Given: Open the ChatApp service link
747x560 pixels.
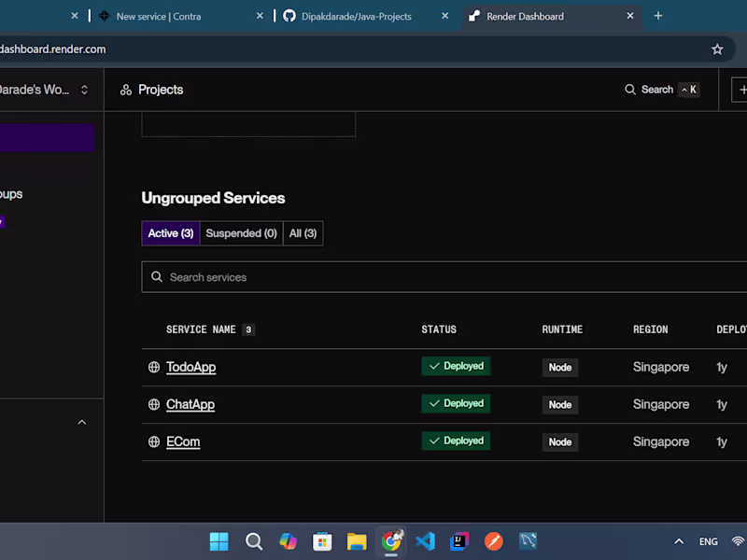Looking at the screenshot, I should pos(190,404).
